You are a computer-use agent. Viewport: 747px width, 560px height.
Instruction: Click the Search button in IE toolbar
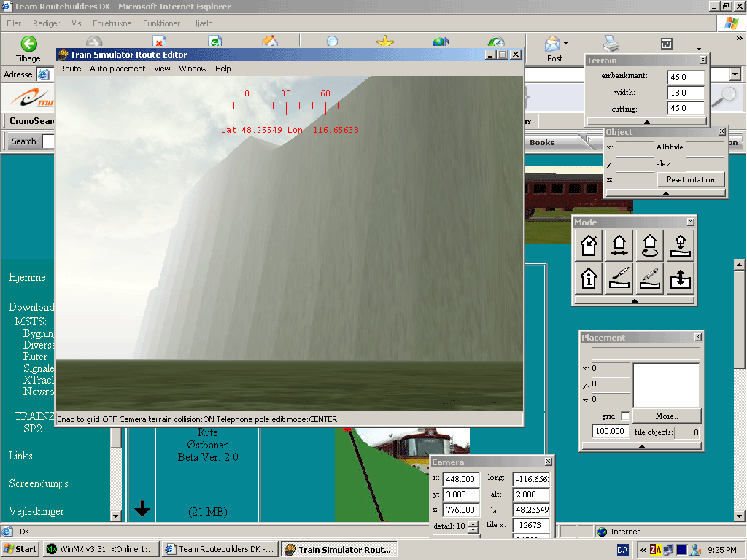click(23, 141)
